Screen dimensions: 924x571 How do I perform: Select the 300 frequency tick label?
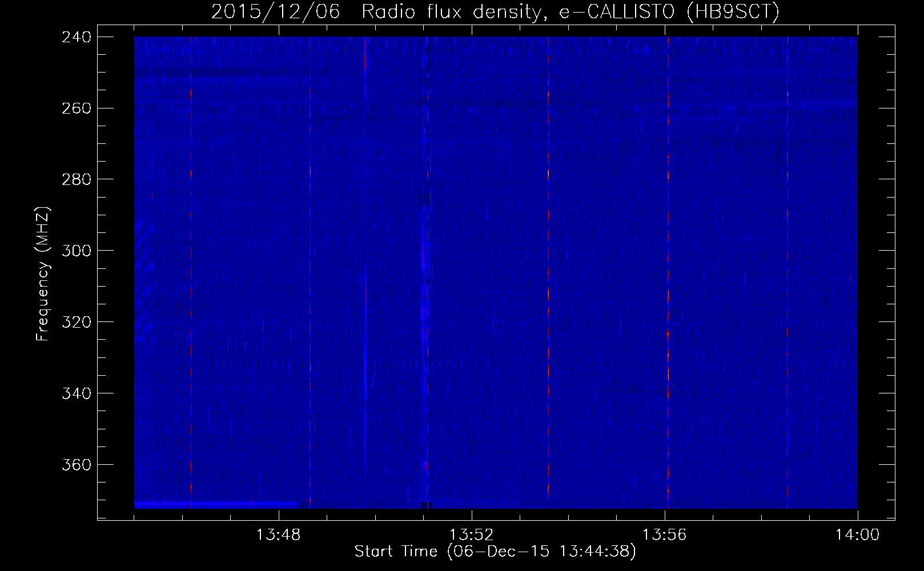point(77,251)
